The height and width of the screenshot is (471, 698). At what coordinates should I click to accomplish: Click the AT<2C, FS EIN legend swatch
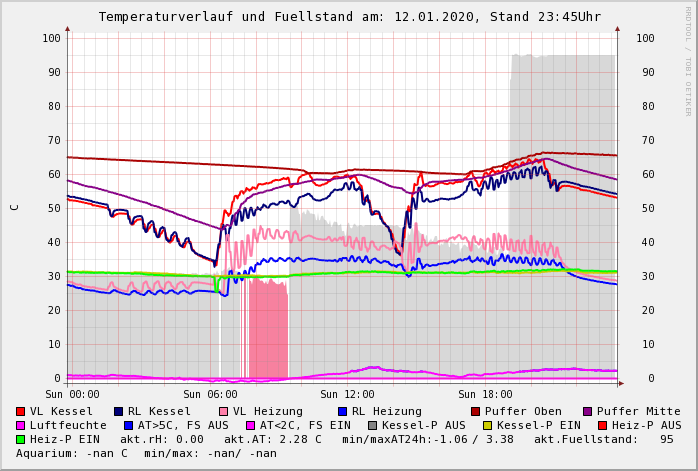(x=252, y=425)
